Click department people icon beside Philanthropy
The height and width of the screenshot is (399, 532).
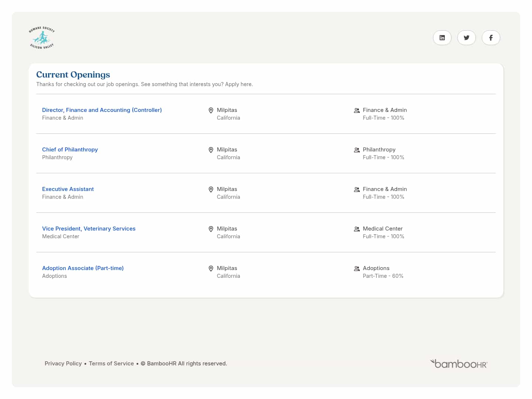pos(357,150)
